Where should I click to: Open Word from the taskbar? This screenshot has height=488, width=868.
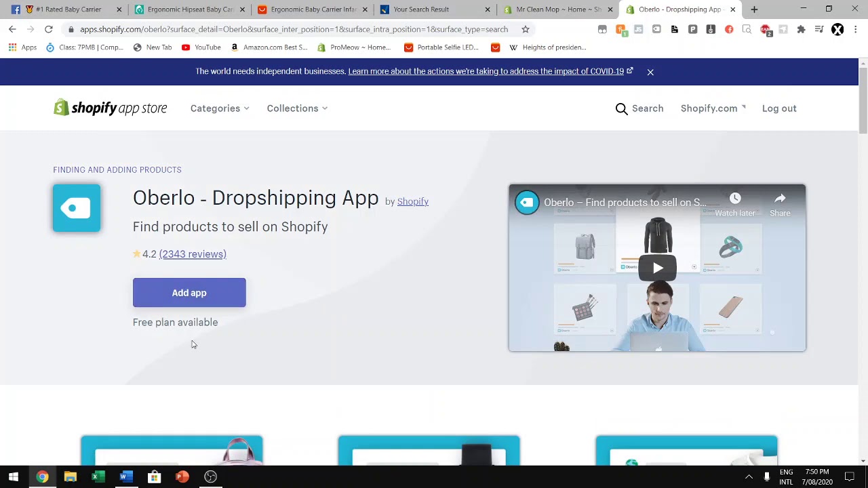[126, 476]
